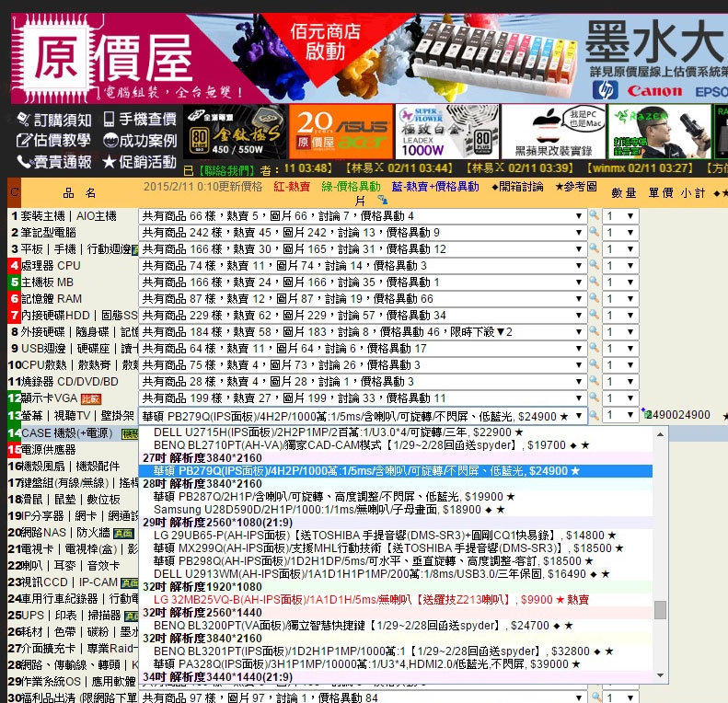
Task: Click magnifier icon beside 記憶體 RAM row
Action: (594, 298)
